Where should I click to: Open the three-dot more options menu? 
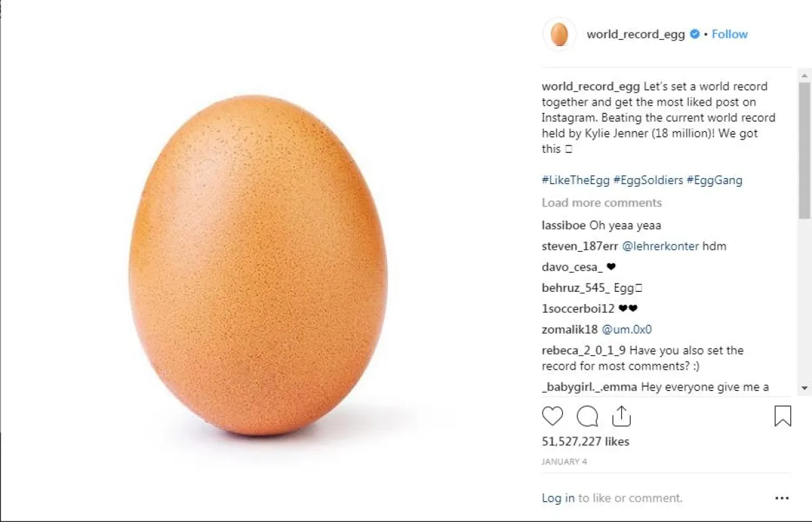[782, 498]
